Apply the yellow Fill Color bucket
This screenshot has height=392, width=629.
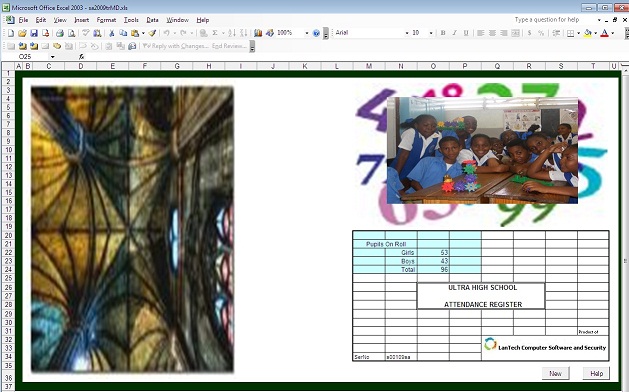[588, 33]
